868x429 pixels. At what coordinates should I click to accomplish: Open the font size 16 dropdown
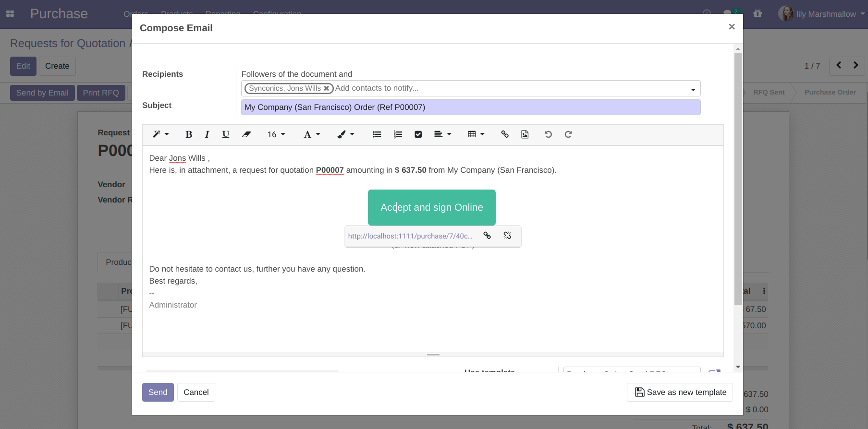point(276,134)
